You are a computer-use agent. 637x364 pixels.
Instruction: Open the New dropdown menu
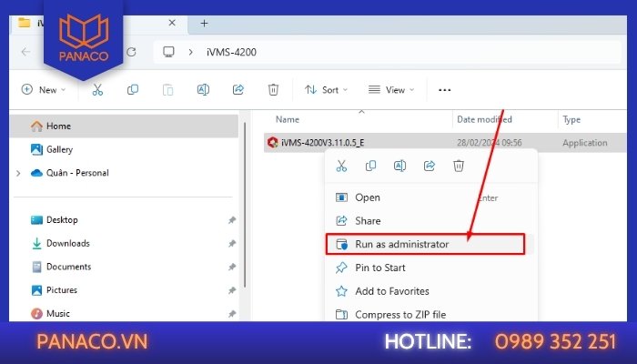tap(44, 90)
